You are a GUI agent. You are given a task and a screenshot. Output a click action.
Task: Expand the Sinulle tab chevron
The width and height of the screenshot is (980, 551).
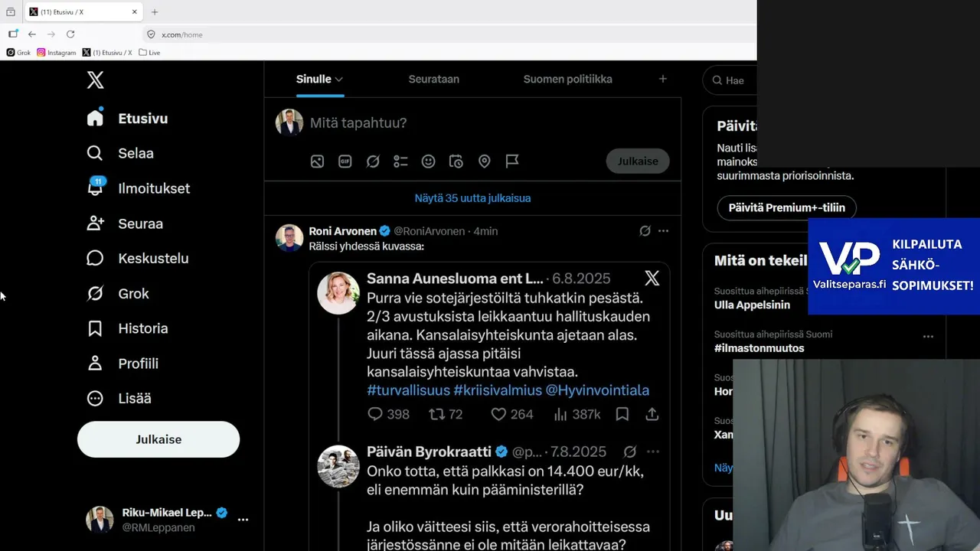[338, 79]
